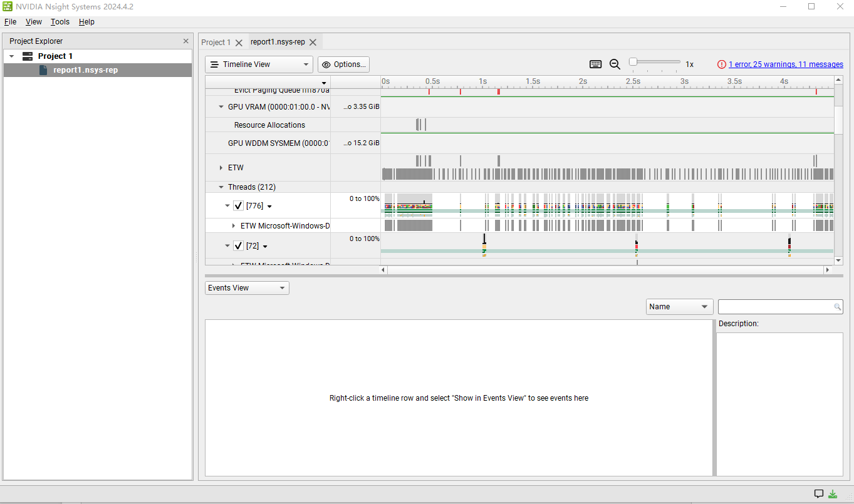854x504 pixels.
Task: Open the keyboard shortcuts icon
Action: point(595,64)
